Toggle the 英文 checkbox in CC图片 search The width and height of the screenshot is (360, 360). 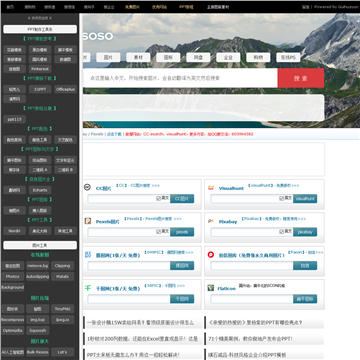(158, 198)
